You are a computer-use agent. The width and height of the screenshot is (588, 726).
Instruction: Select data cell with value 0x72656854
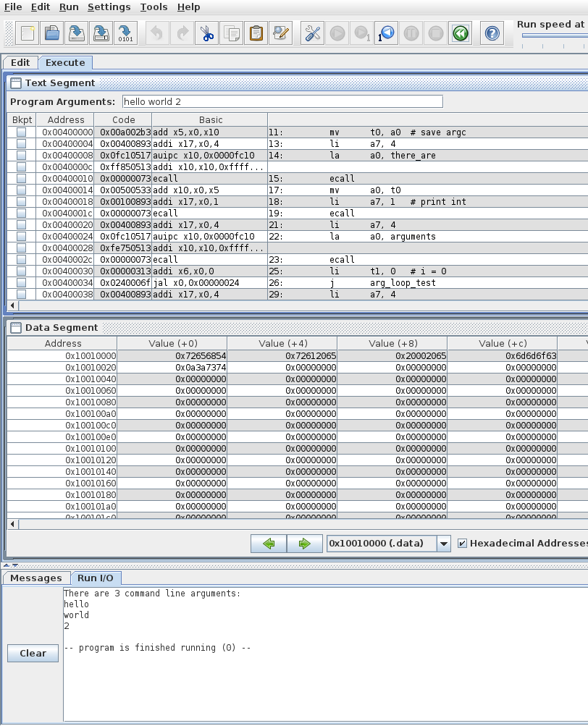[x=172, y=356]
